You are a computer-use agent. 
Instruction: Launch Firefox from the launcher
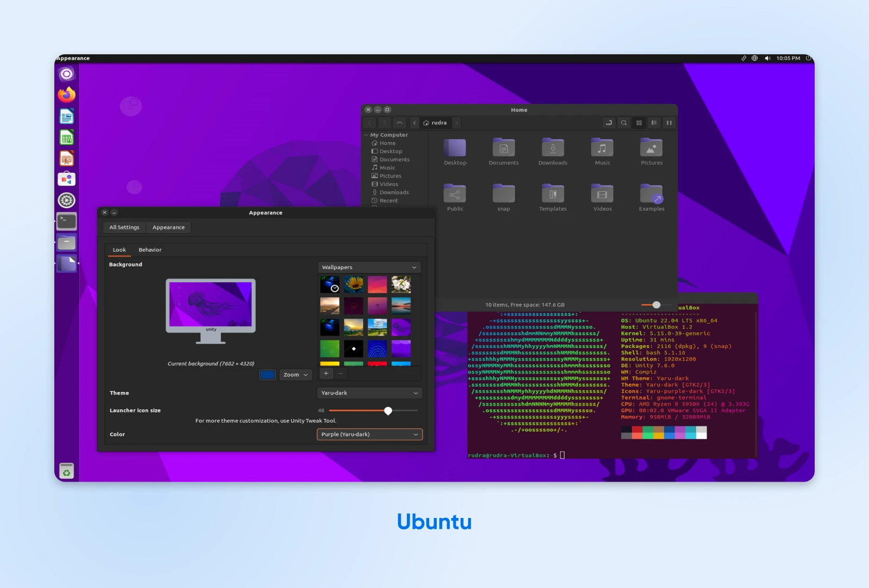click(x=67, y=95)
